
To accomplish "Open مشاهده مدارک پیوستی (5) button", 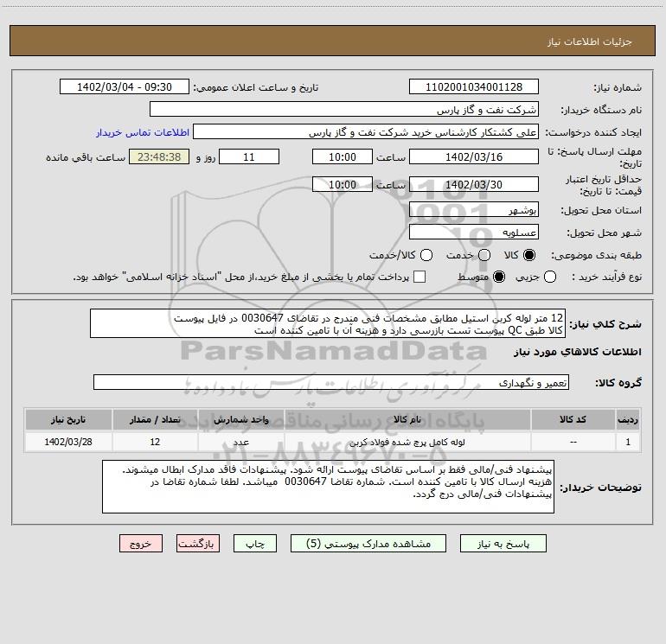I will pyautogui.click(x=368, y=544).
